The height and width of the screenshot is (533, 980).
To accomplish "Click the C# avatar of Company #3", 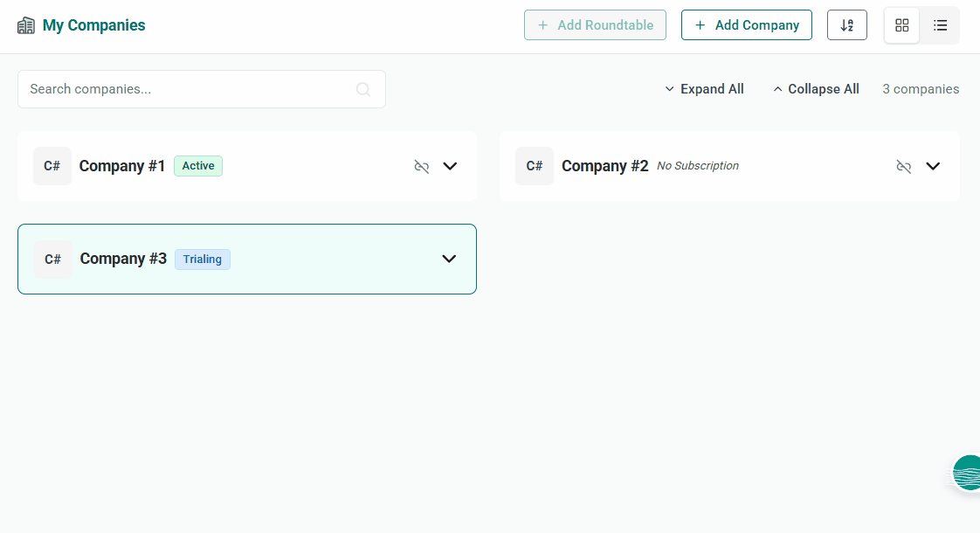I will (53, 259).
